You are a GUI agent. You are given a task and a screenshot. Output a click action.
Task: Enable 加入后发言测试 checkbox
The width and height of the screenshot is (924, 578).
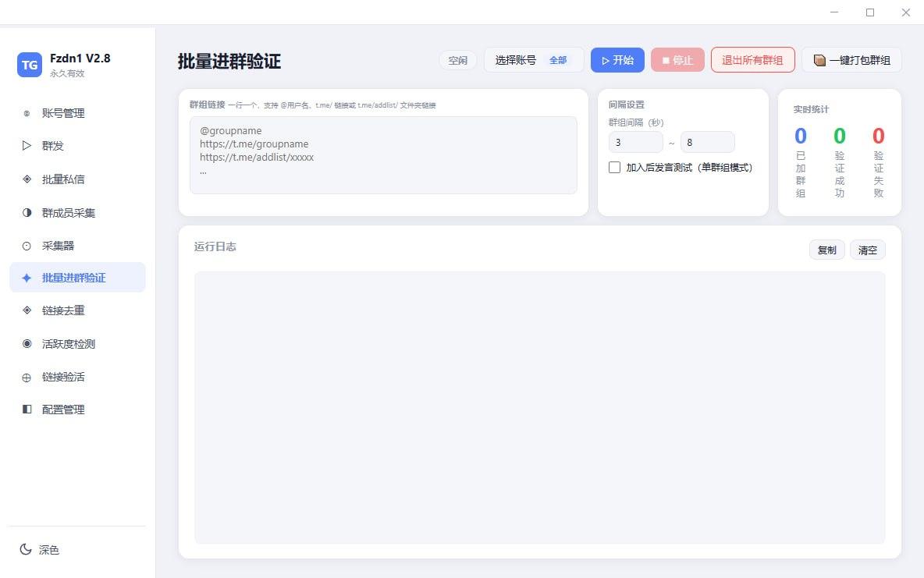[x=614, y=167]
